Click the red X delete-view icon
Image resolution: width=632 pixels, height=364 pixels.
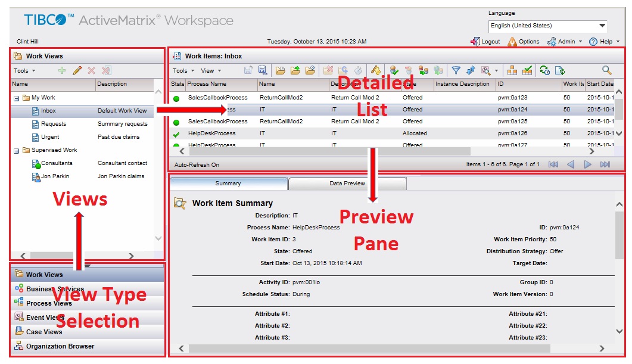[92, 70]
